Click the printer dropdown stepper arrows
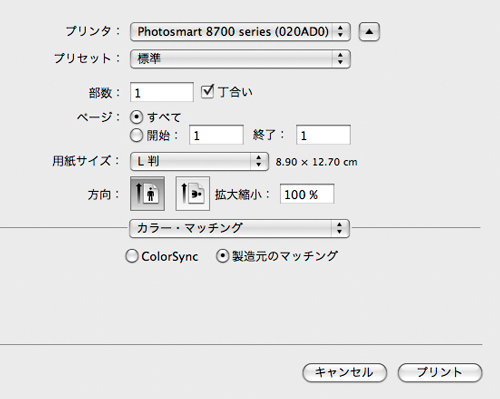500x399 pixels. point(340,32)
